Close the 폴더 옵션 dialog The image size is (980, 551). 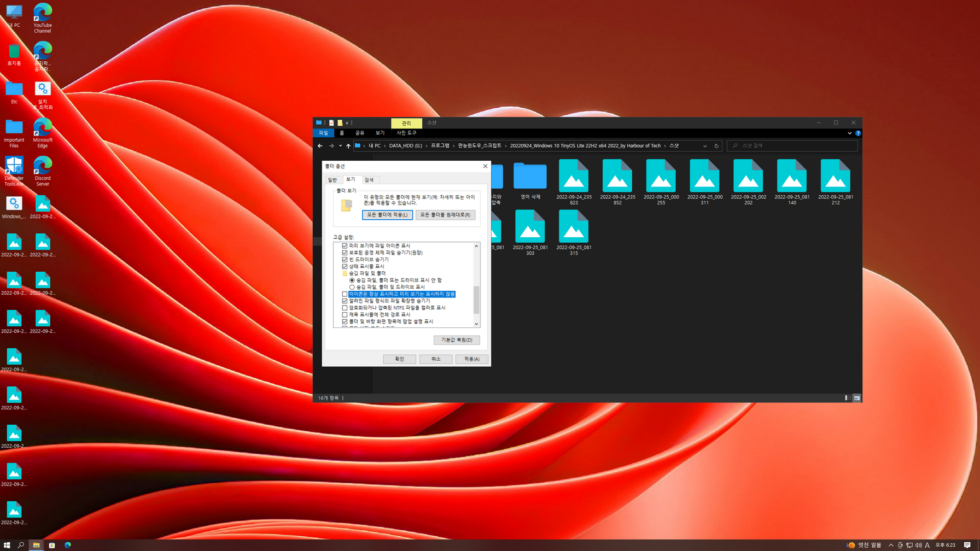coord(485,166)
